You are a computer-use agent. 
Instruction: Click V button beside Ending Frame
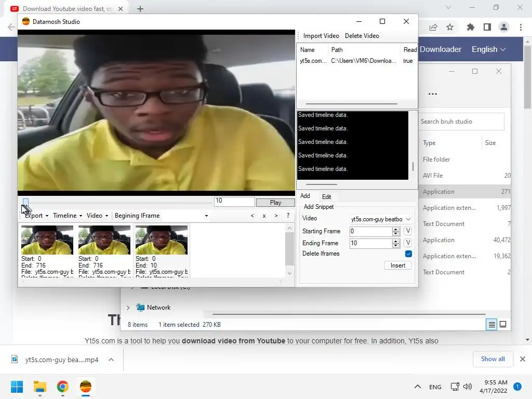click(x=408, y=243)
